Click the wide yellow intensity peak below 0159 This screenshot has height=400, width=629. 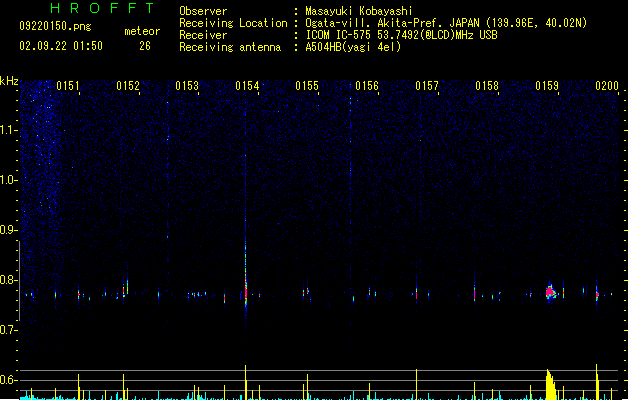551,384
